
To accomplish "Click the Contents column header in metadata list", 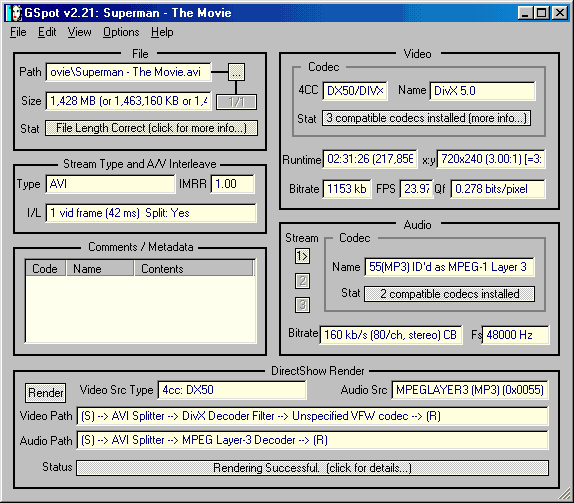I will click(x=194, y=268).
